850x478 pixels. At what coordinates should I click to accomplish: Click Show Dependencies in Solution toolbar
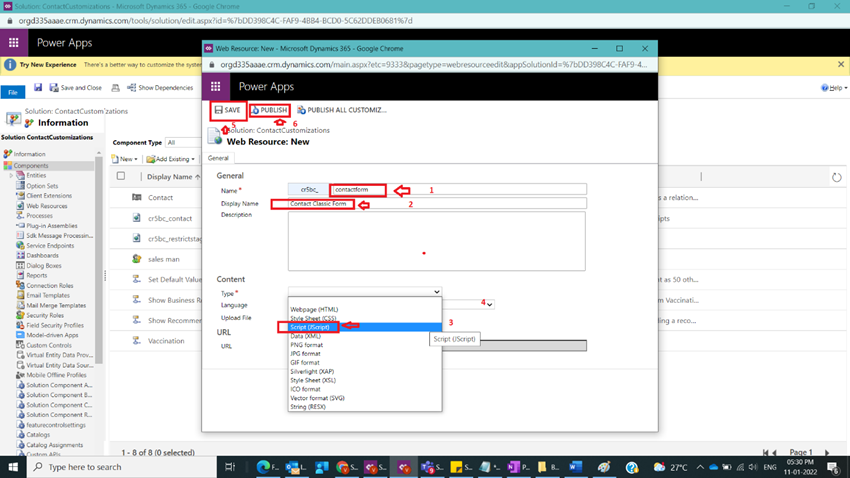tap(160, 88)
